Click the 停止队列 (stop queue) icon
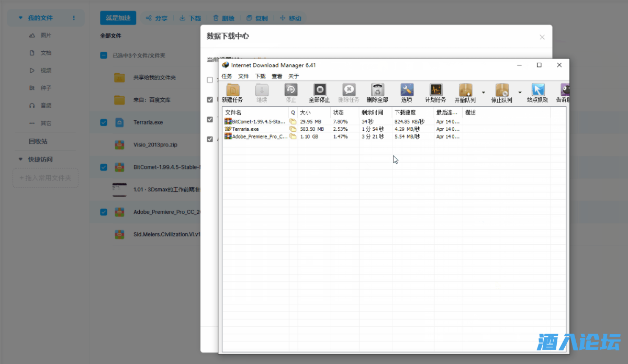628x364 pixels. 501,90
